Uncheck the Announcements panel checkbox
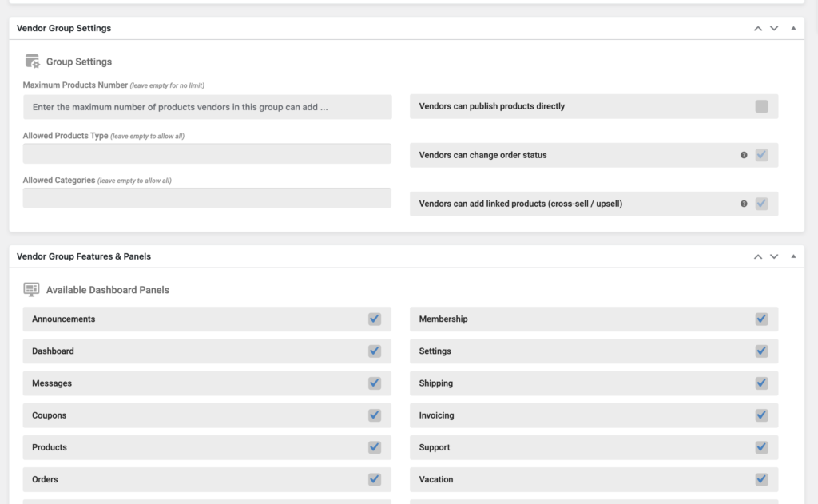 (375, 319)
